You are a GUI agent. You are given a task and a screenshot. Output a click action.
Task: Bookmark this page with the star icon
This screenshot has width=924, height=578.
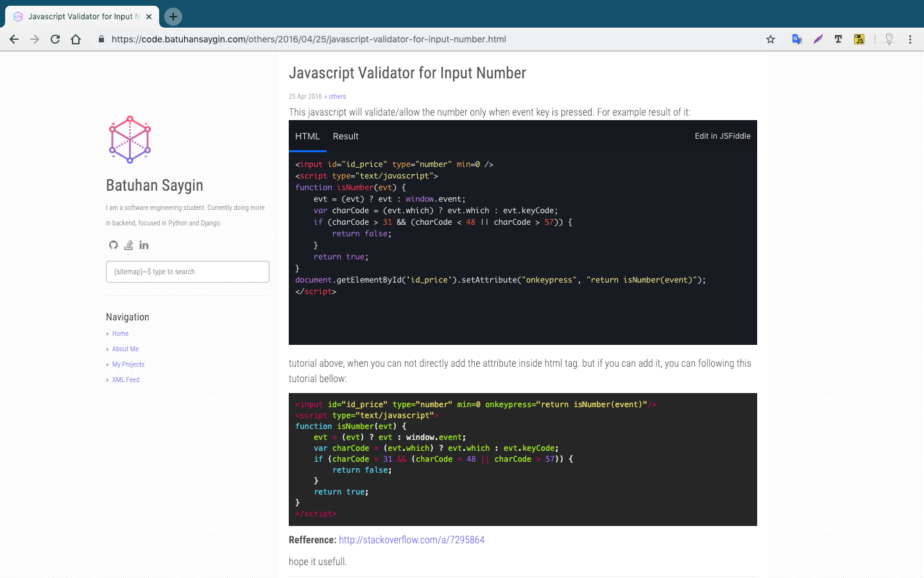771,39
